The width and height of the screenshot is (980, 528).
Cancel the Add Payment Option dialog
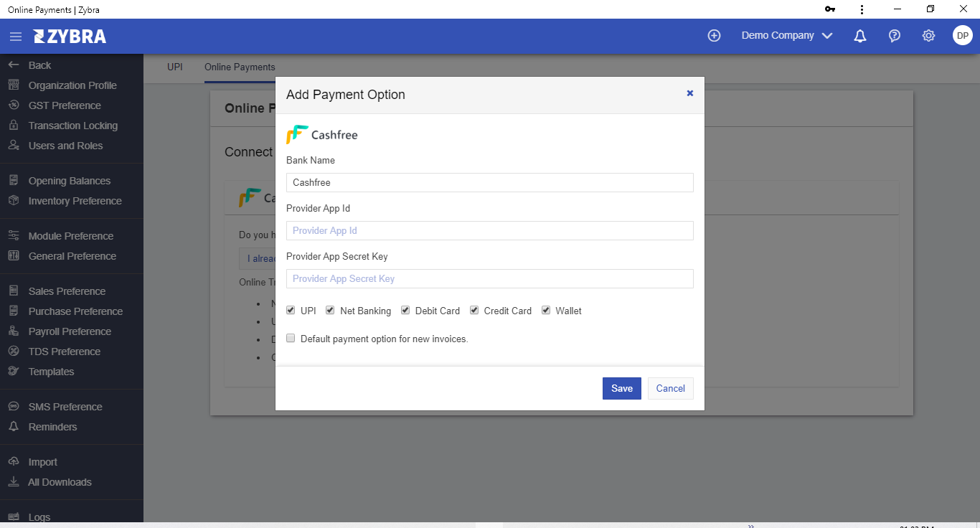[x=671, y=388]
